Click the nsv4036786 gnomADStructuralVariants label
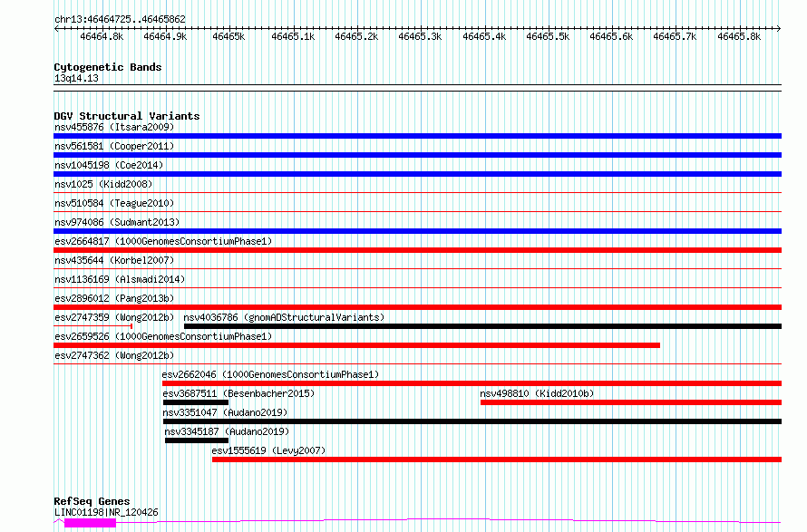This screenshot has height=532, width=807. pyautogui.click(x=284, y=317)
